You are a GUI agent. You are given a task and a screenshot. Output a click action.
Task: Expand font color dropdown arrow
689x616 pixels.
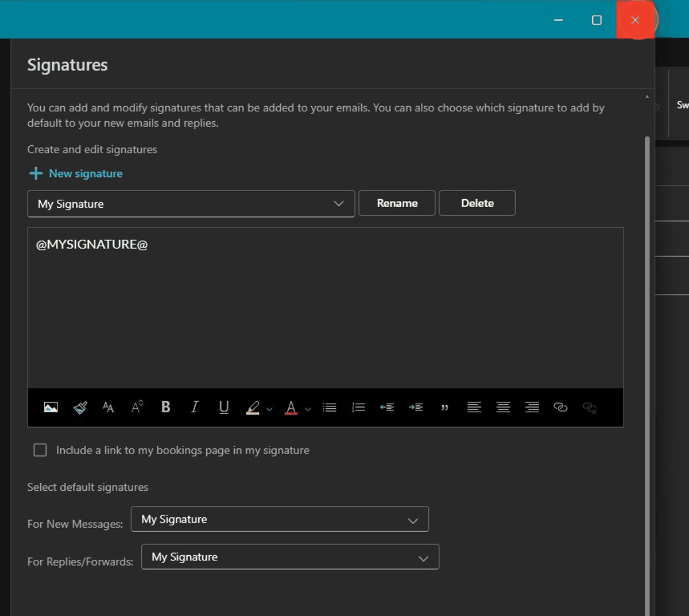pos(308,409)
